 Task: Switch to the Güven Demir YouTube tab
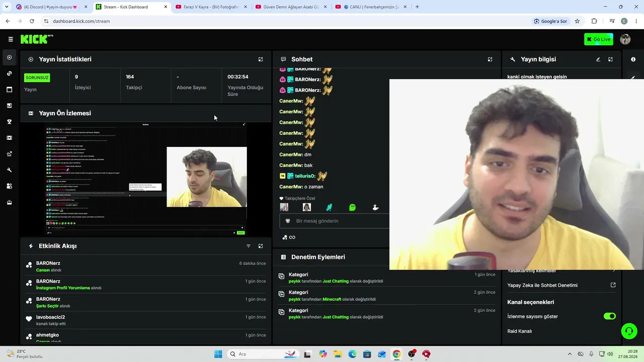point(291,7)
